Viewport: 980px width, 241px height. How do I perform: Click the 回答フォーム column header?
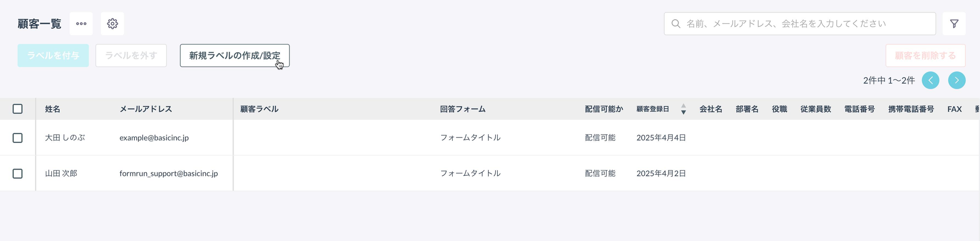tap(463, 109)
